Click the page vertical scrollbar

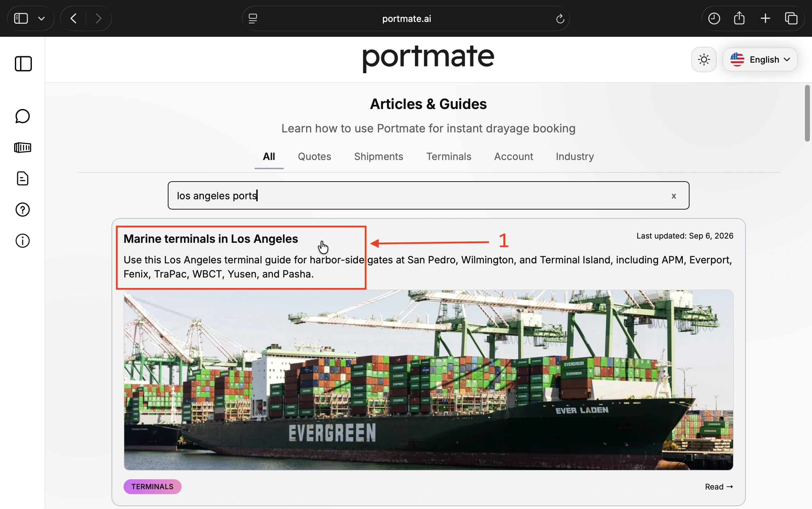click(x=807, y=113)
